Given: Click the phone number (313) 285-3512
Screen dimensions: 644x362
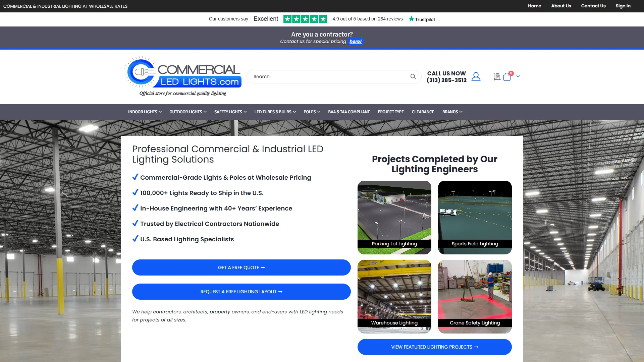Looking at the screenshot, I should coord(446,80).
